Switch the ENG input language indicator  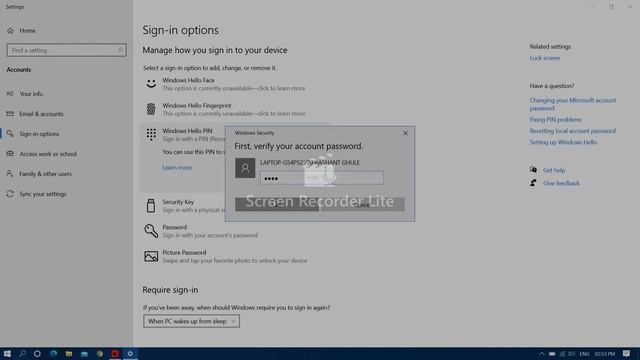[x=584, y=354]
